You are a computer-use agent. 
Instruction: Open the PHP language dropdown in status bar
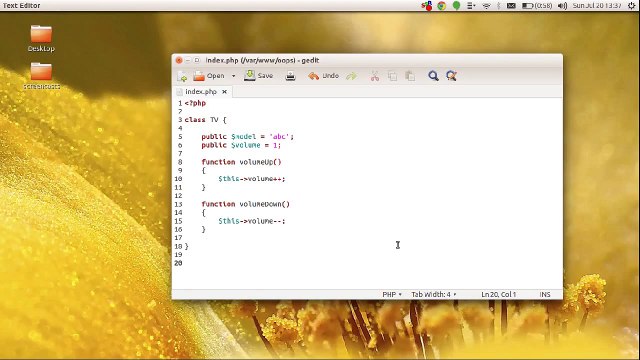392,294
